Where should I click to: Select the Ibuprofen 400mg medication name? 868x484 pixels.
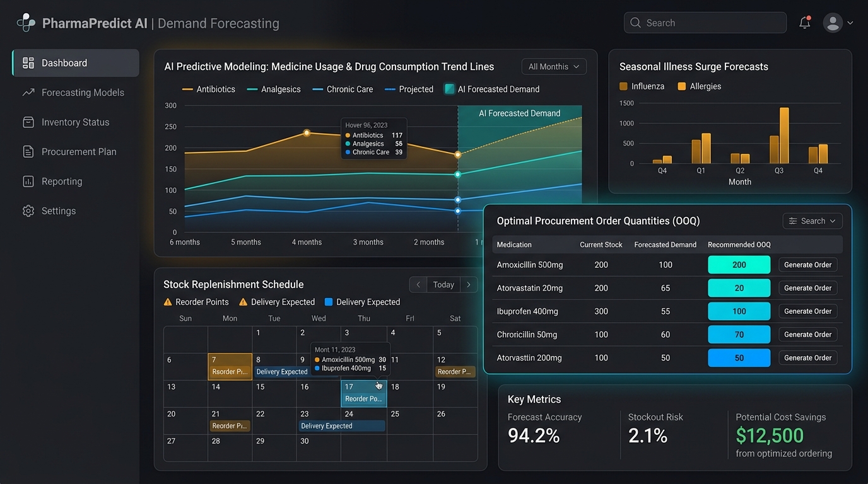point(529,311)
